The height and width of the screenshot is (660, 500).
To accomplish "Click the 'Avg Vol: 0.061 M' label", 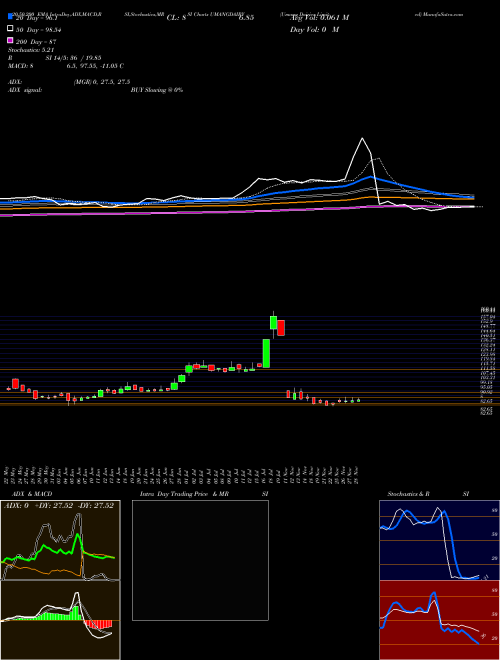I will coord(320,18).
